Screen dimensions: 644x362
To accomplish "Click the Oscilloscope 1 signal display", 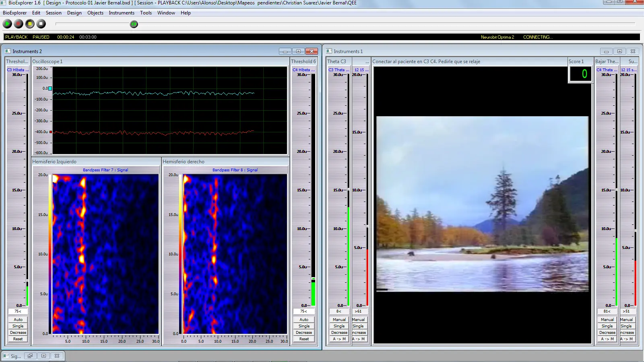I will pos(170,110).
